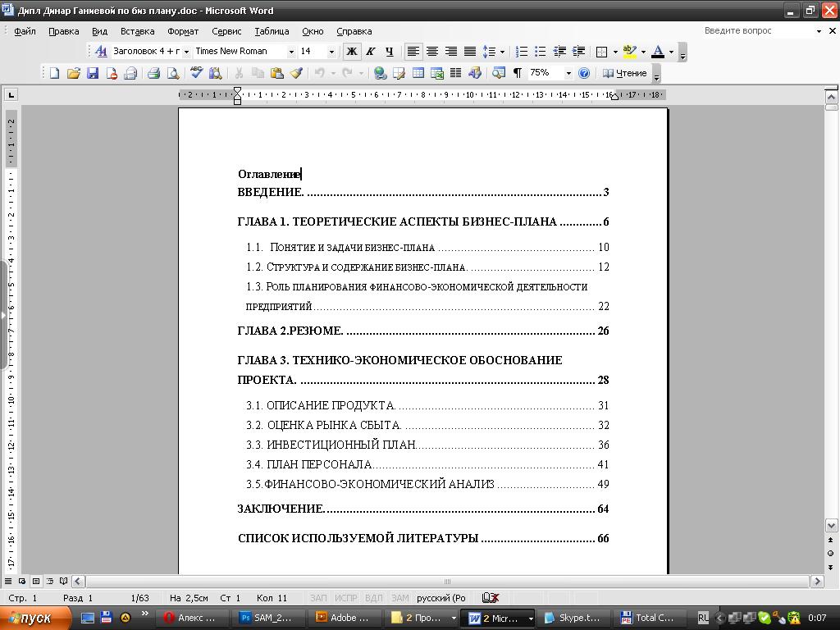Toggle italic formatting (К)
The height and width of the screenshot is (630, 840).
pyautogui.click(x=370, y=52)
